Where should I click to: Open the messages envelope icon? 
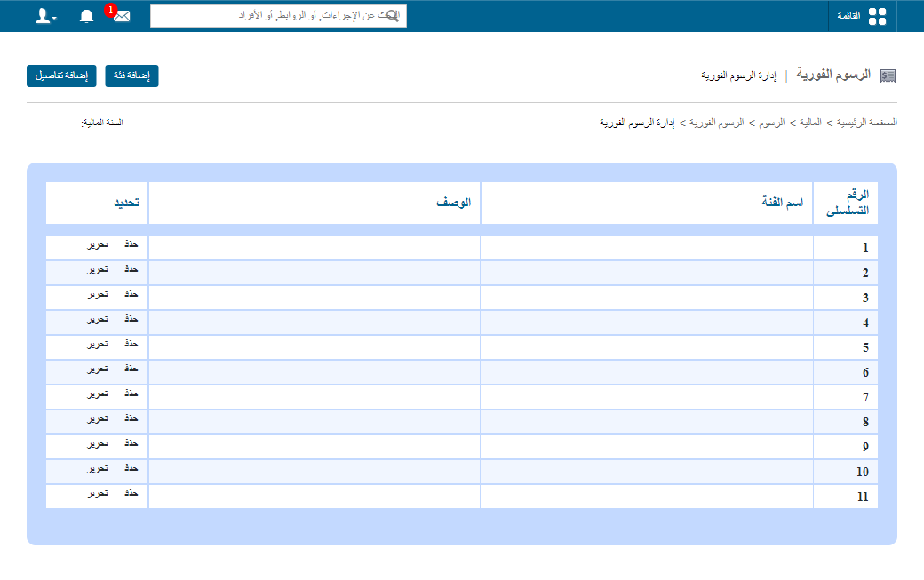122,16
